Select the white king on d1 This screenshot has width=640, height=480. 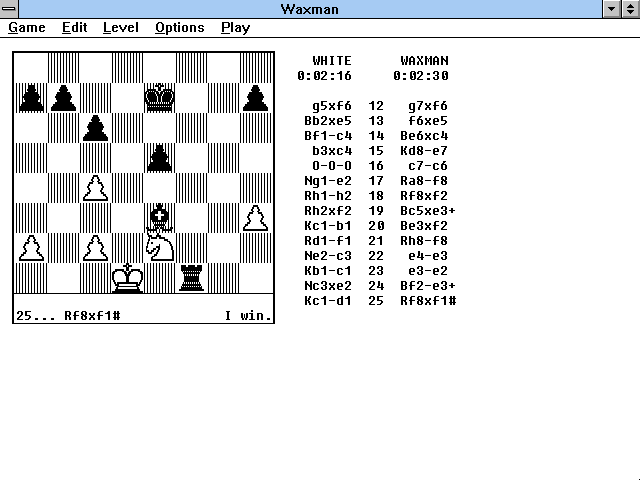(x=127, y=278)
